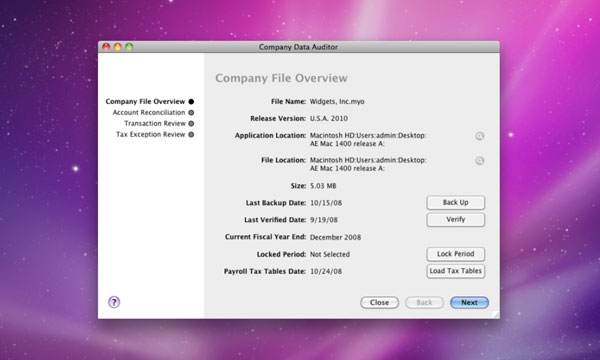Click the 'Current Fiscal Year End:' label
The width and height of the screenshot is (600, 360).
[266, 237]
